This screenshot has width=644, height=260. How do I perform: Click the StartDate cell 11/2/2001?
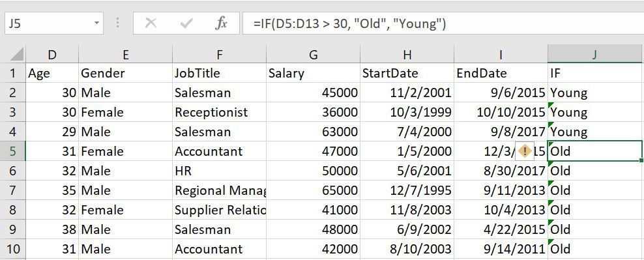[x=407, y=93]
